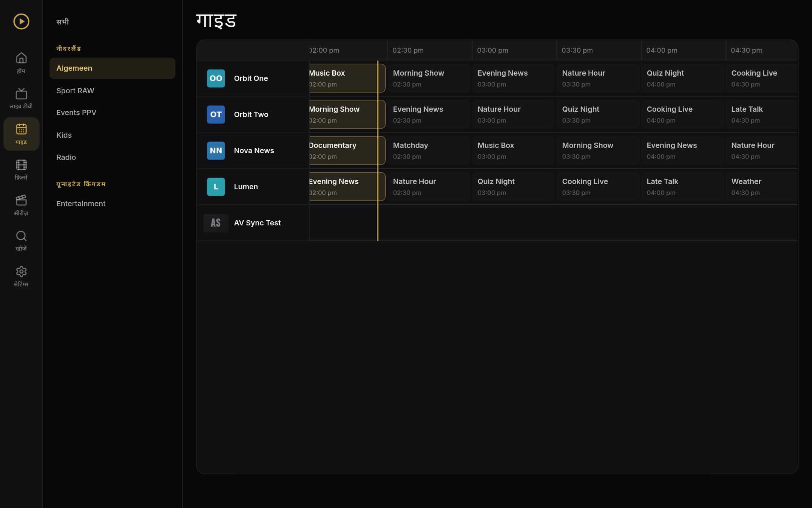This screenshot has width=812, height=508.
Task: Open Evening News at 04:00 pm on Nova News
Action: [683, 151]
